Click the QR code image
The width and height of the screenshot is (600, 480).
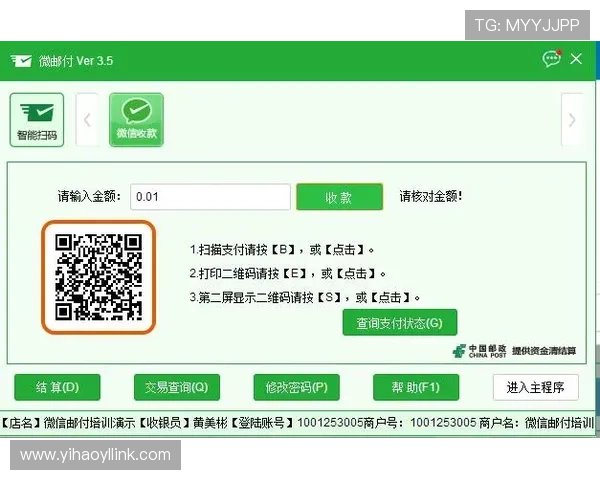coord(99,277)
